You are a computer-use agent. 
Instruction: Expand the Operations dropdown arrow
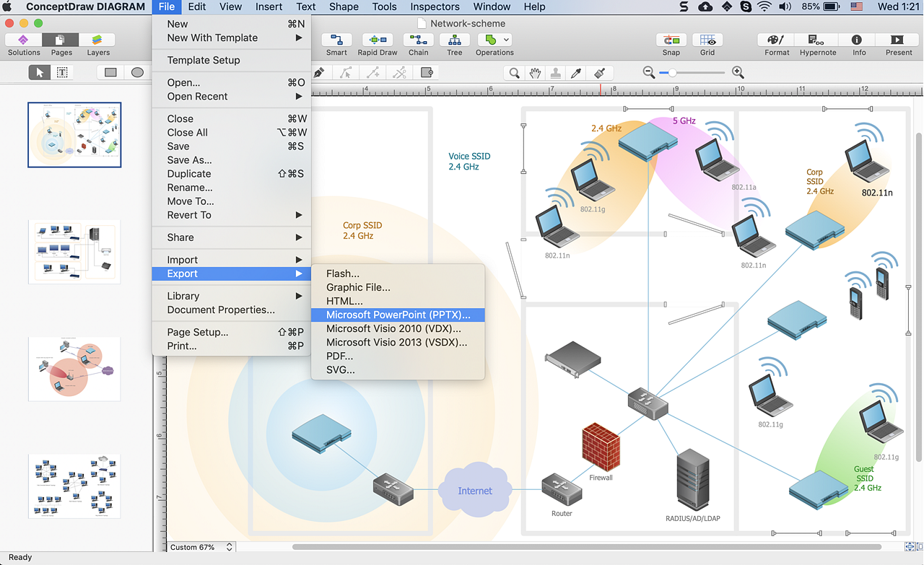[507, 40]
